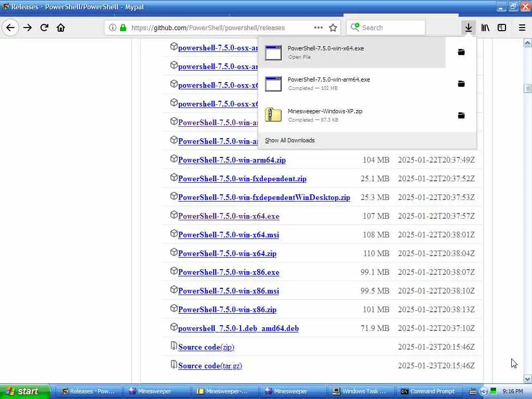The height and width of the screenshot is (399, 532).
Task: Click the vertical scrollbar thumb
Action: [528, 88]
